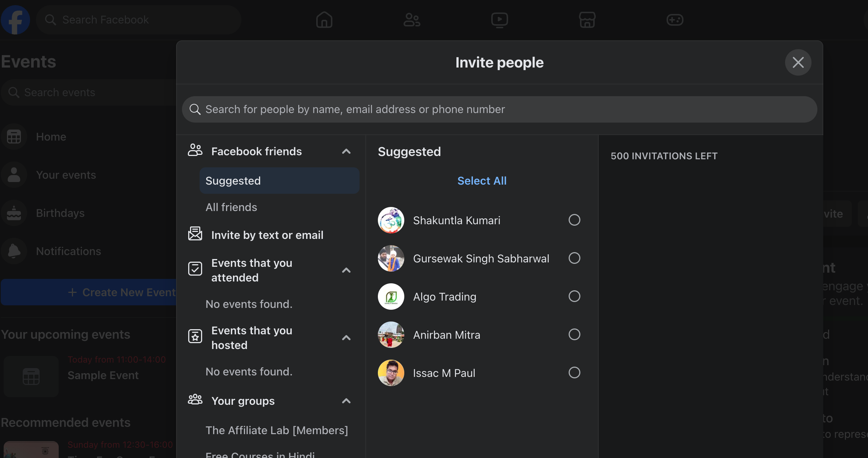This screenshot has height=458, width=868.
Task: Collapse the Events that you attended chevron
Action: pos(346,270)
